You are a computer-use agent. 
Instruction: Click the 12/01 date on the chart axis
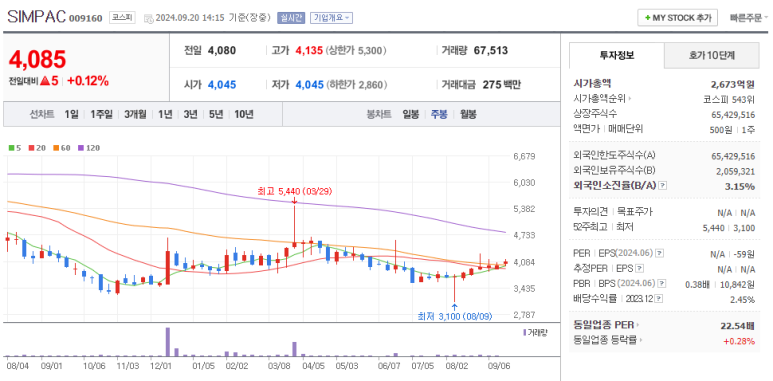tap(161, 366)
